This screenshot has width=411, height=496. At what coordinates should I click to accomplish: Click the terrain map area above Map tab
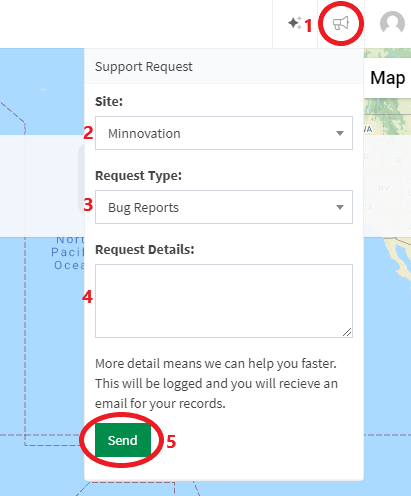[387, 53]
